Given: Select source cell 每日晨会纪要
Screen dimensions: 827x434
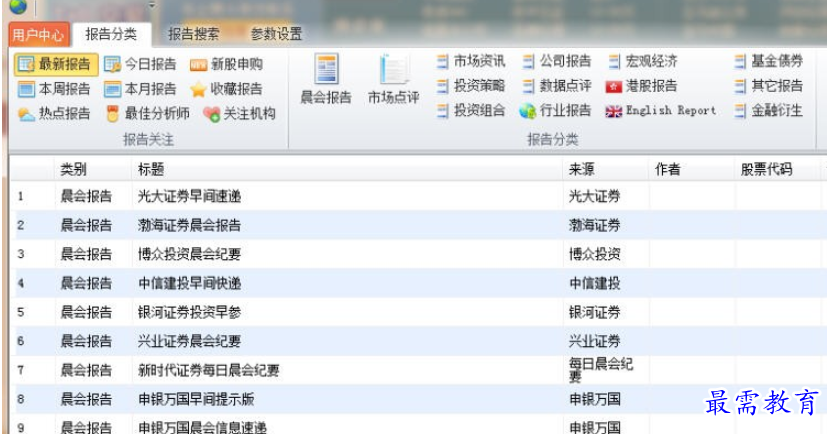Looking at the screenshot, I should click(x=601, y=370).
